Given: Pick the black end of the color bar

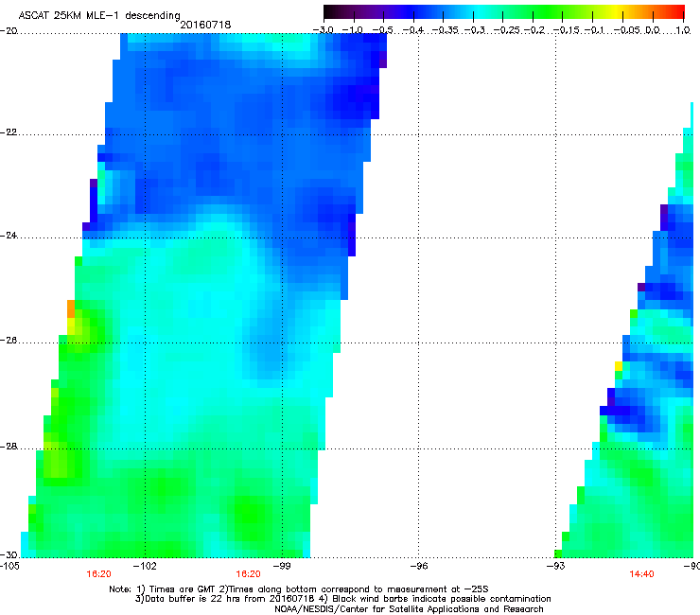Looking at the screenshot, I should coord(329,11).
